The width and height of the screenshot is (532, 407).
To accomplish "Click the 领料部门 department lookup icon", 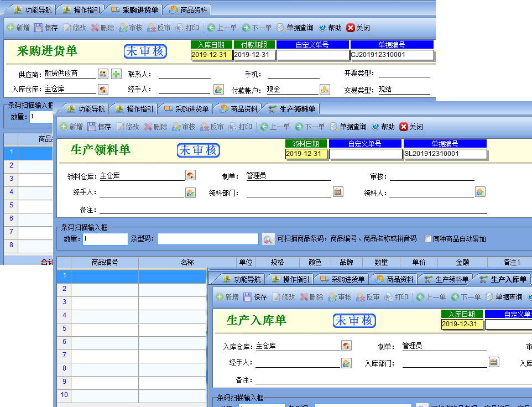I will pos(338,192).
